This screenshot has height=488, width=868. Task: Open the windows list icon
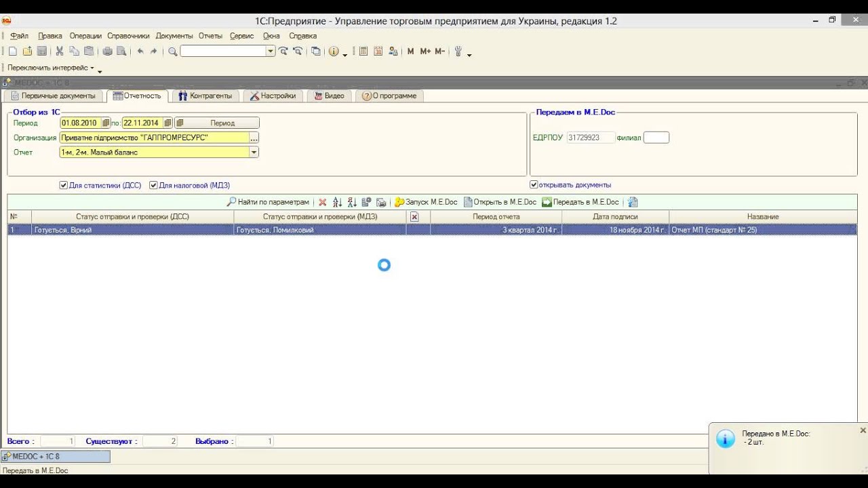pyautogui.click(x=316, y=52)
